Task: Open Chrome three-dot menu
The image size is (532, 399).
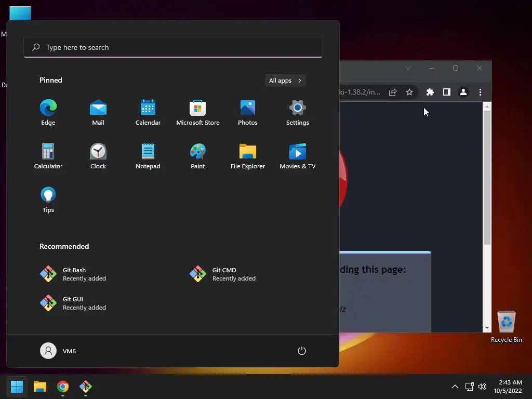Action: 480,92
